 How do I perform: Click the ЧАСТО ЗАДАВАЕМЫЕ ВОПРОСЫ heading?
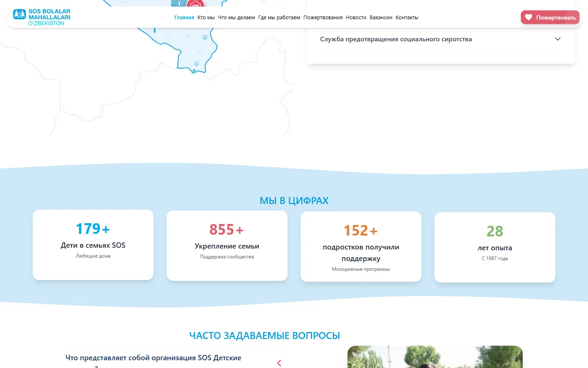[265, 336]
